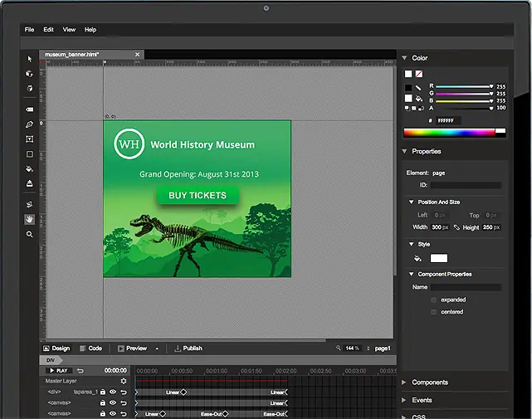Tick the centered checkbox

tap(433, 312)
